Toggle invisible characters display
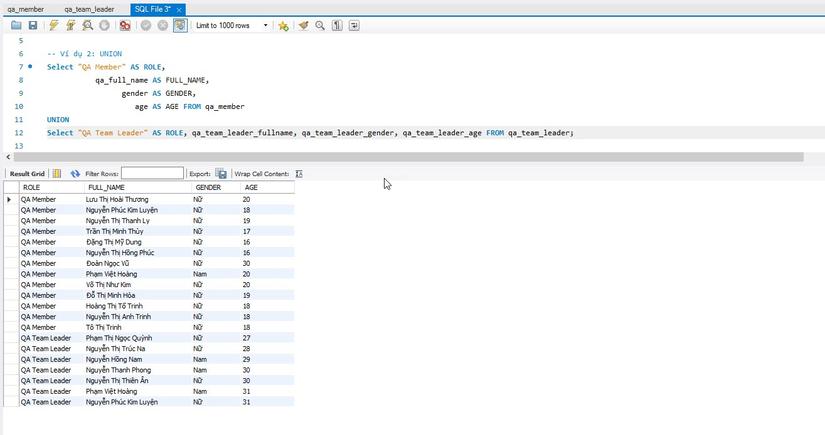 [x=339, y=25]
